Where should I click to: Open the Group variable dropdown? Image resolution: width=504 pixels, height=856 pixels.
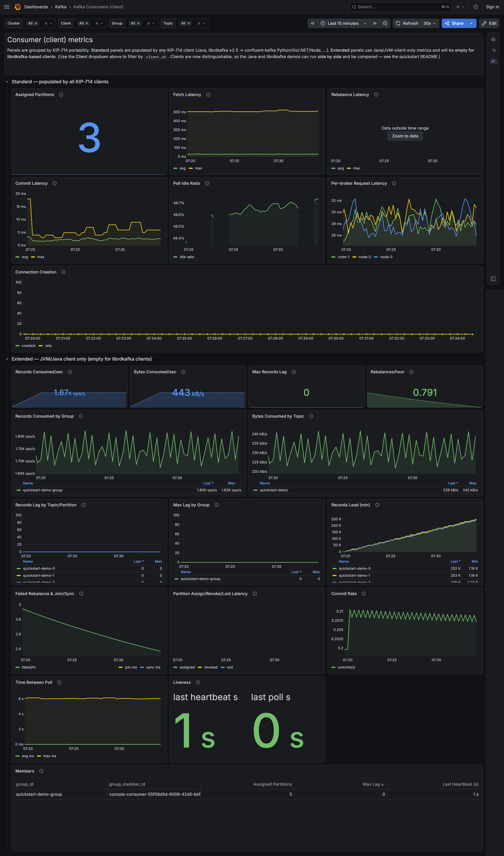click(153, 23)
